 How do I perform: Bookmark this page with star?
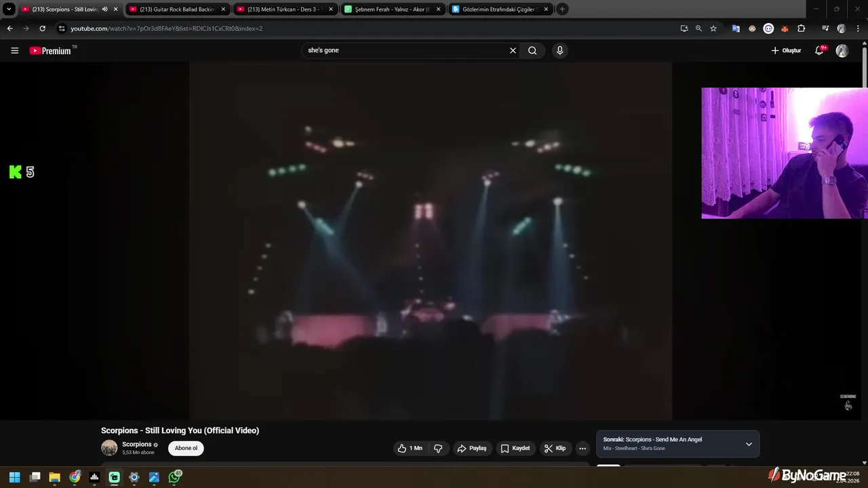coord(713,28)
